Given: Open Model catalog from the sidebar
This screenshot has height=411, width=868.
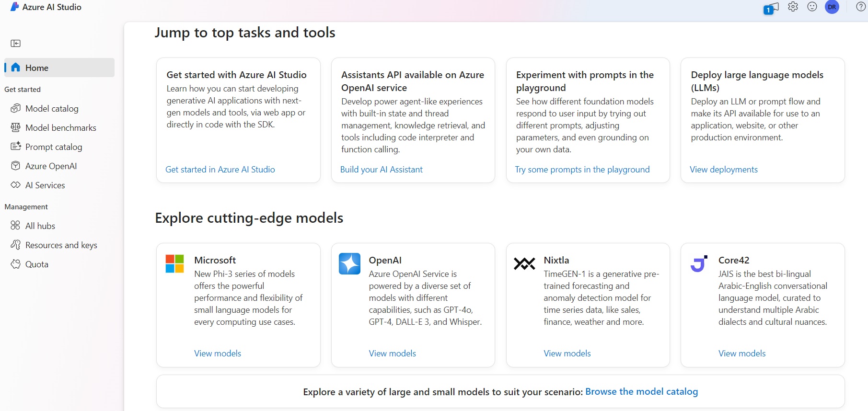Looking at the screenshot, I should click(x=52, y=109).
